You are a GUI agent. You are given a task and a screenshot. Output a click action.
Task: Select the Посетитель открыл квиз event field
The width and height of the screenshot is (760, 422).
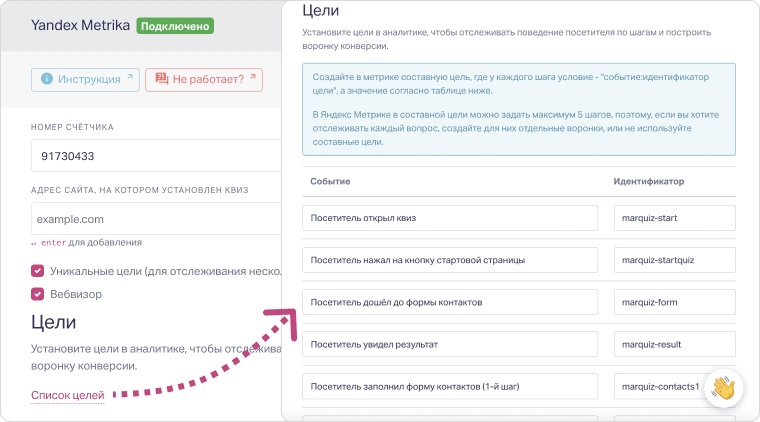[x=449, y=218]
